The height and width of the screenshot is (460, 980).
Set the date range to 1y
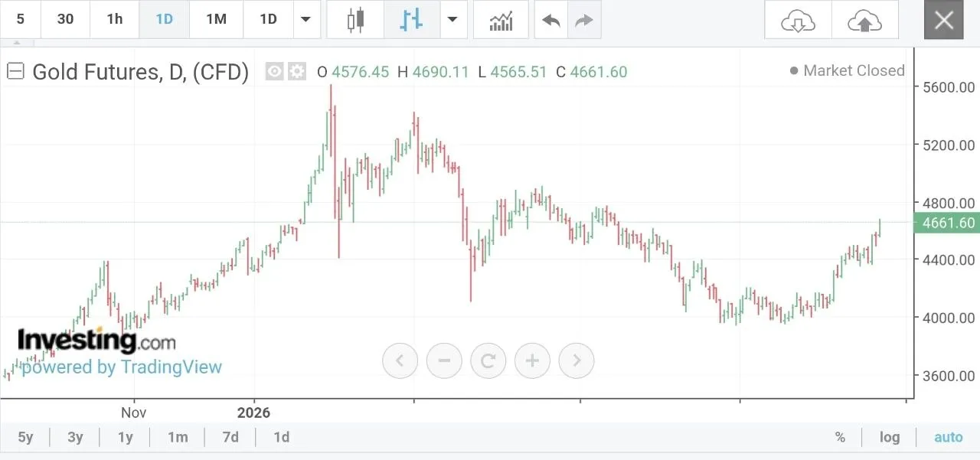(x=126, y=437)
